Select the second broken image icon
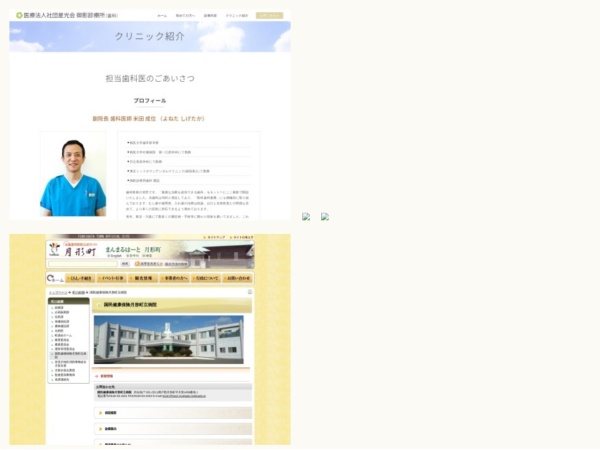This screenshot has width=600, height=450. tap(325, 217)
